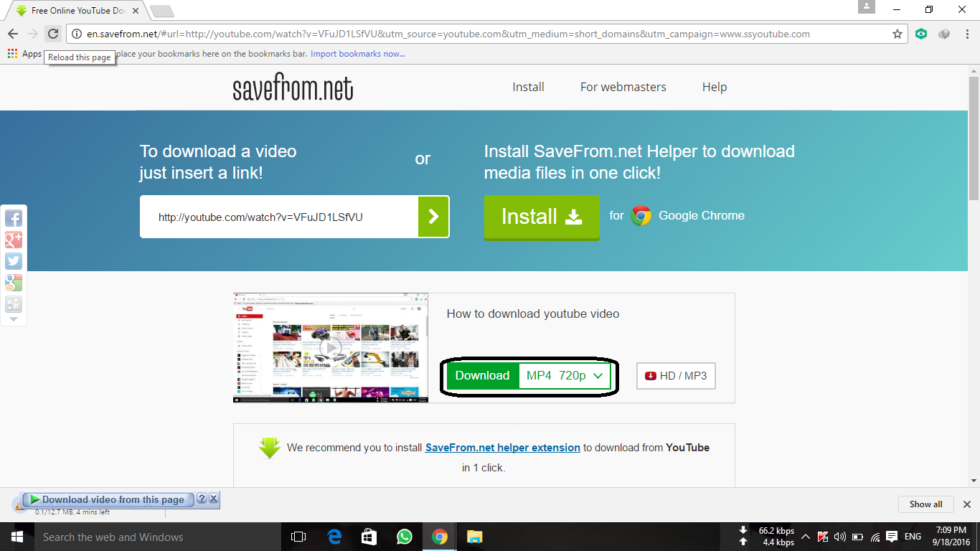The width and height of the screenshot is (980, 551).
Task: Share the page on Google Plus from the sidebar
Action: (x=14, y=240)
